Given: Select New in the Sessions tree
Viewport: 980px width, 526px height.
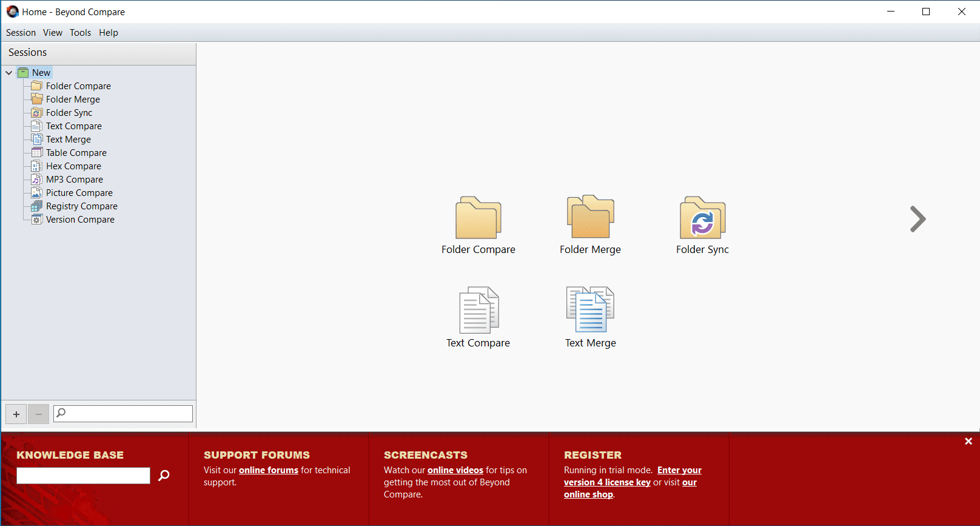Looking at the screenshot, I should 41,73.
